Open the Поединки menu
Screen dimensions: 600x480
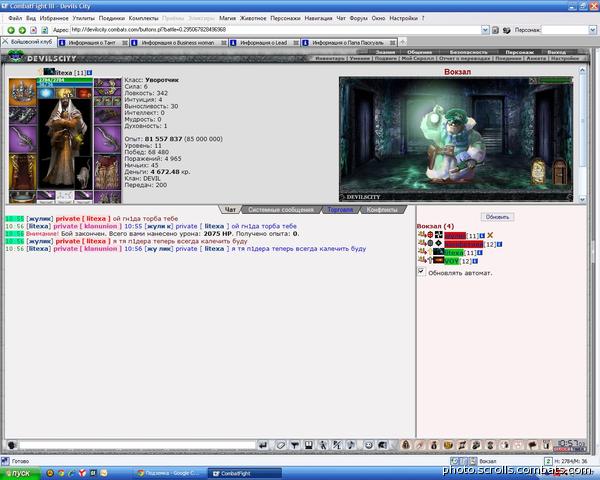112,18
